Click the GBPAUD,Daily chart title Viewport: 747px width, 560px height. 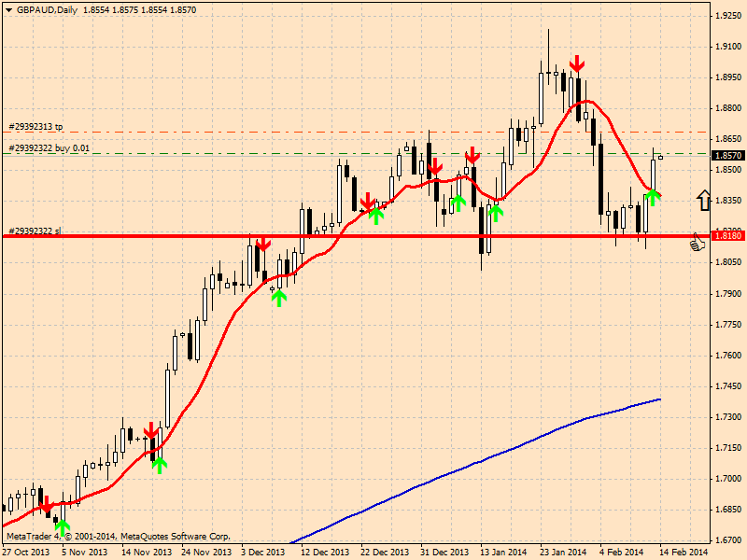47,10
